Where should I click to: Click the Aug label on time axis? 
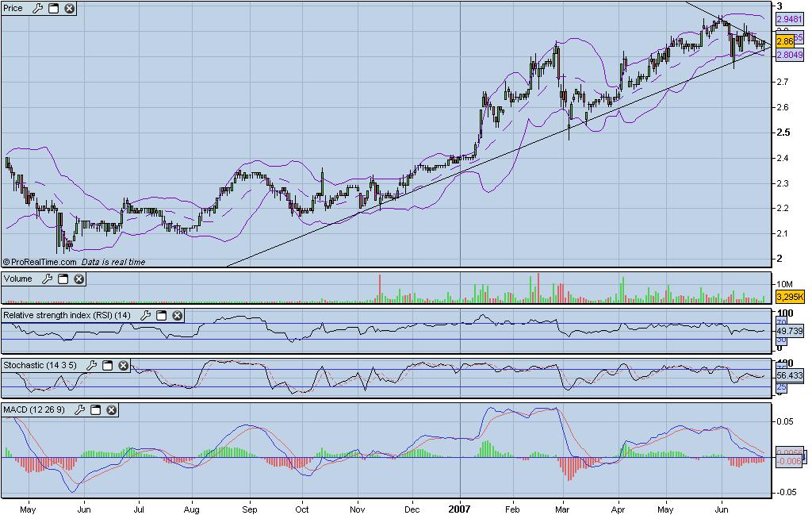192,509
